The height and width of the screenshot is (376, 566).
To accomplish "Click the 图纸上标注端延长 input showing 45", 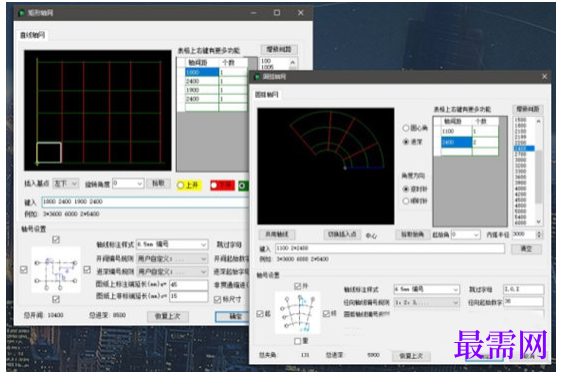I will pos(188,284).
